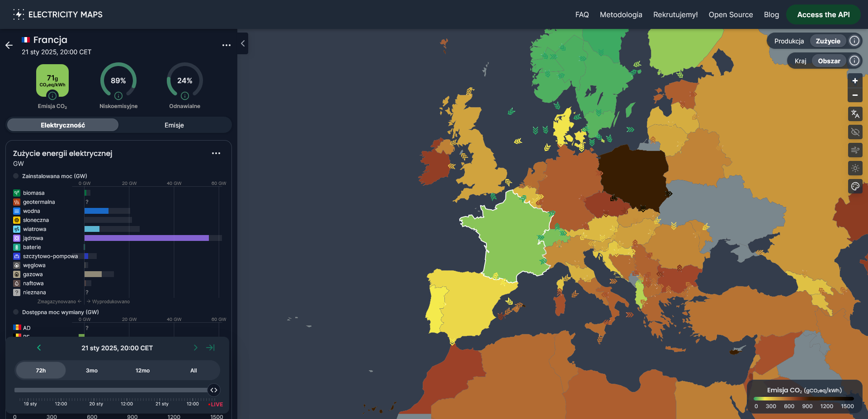Open info for the Niskoemisyjne gauge
This screenshot has height=419, width=868.
118,96
